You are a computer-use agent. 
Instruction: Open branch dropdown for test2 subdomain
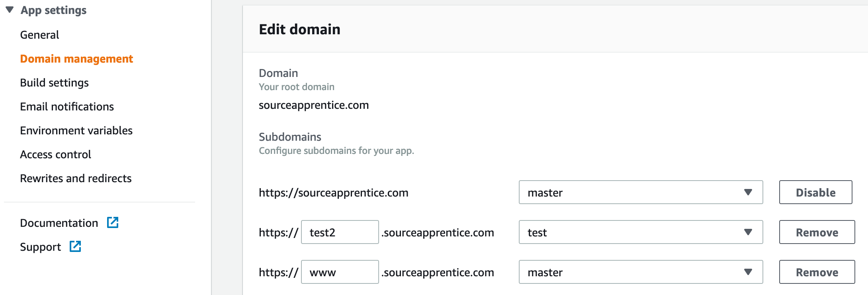pyautogui.click(x=641, y=232)
